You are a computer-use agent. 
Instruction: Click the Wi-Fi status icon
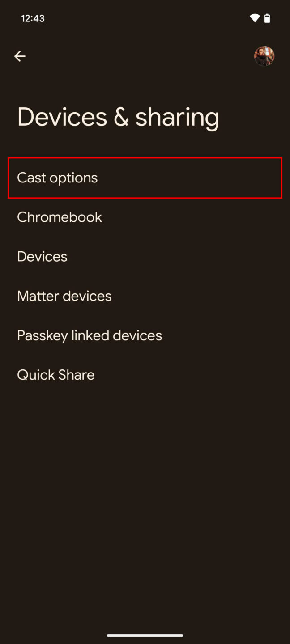pos(254,18)
